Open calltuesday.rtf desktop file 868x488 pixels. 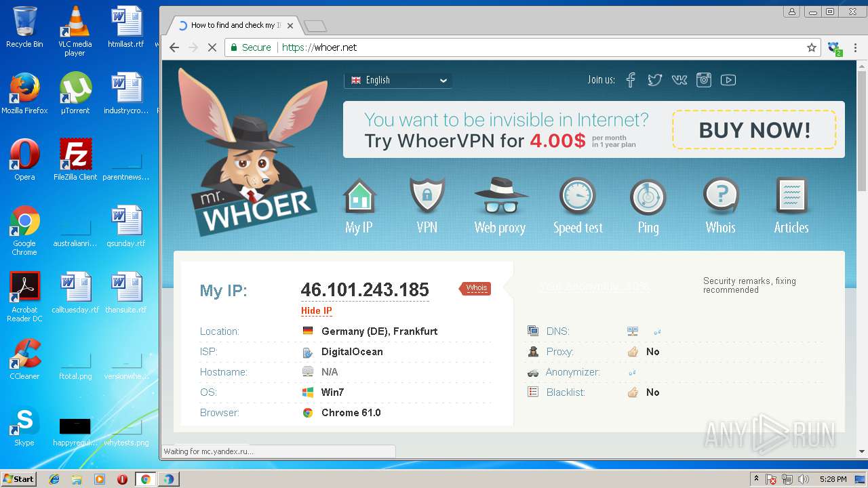(75, 292)
